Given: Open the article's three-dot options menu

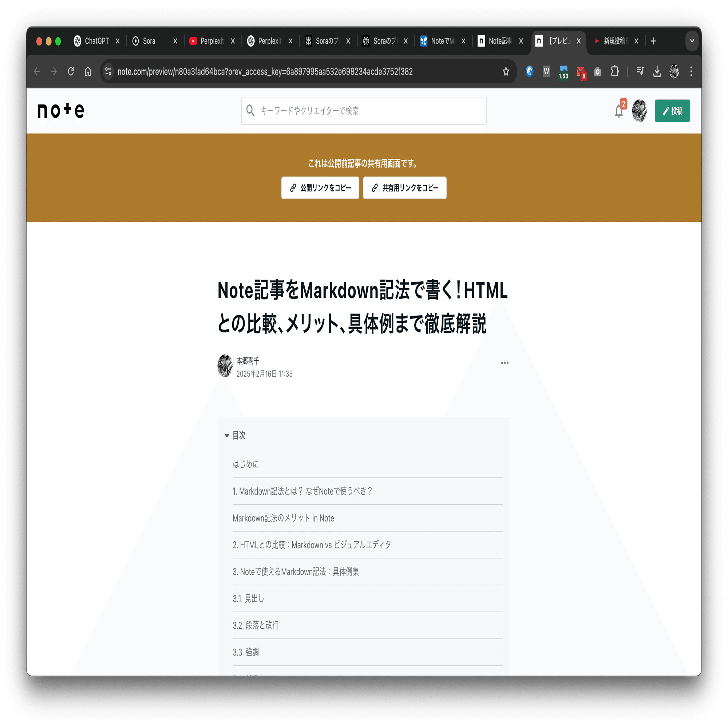Looking at the screenshot, I should (505, 363).
